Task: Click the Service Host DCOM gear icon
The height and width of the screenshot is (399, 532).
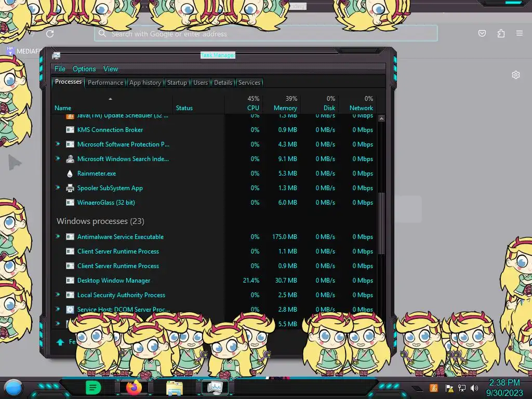Action: [70, 309]
